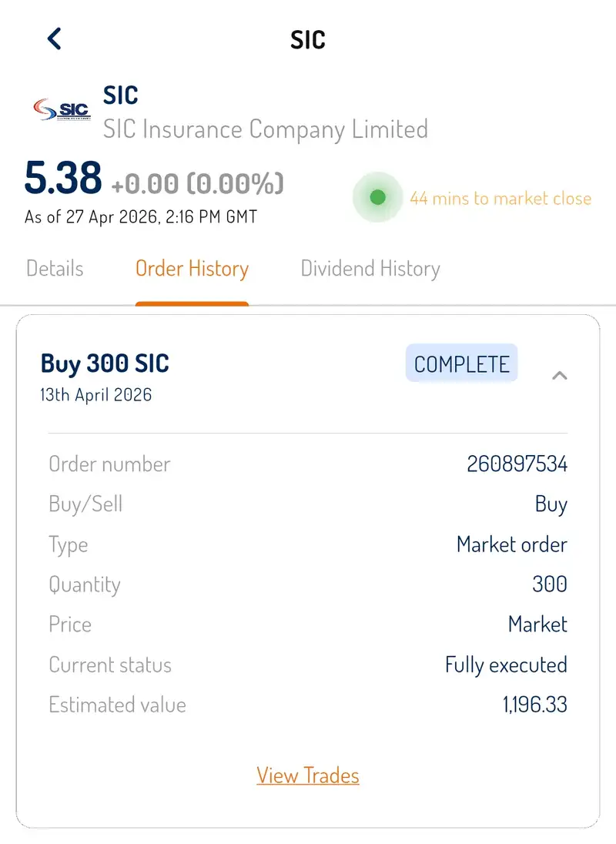Tap the SIC company logo
The width and height of the screenshot is (616, 844).
point(62,109)
